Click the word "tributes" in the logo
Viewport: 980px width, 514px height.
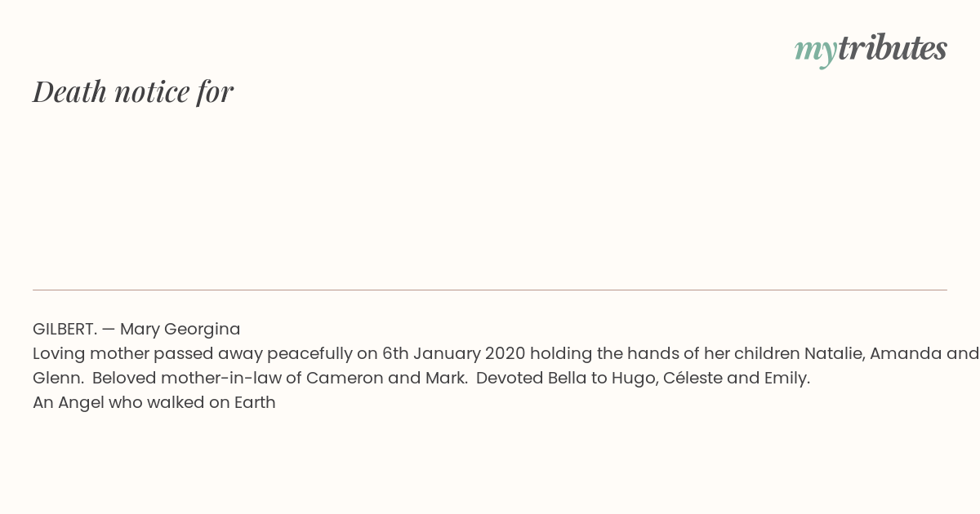pyautogui.click(x=893, y=47)
